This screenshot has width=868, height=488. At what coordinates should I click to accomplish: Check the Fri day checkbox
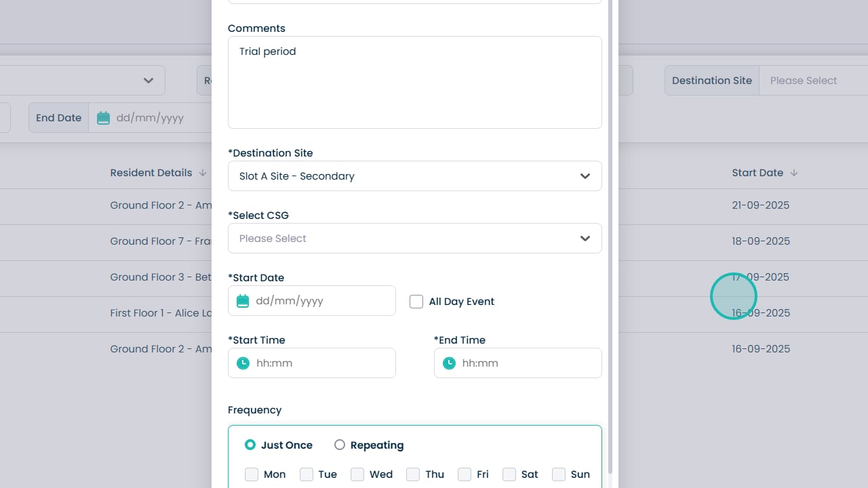(465, 474)
